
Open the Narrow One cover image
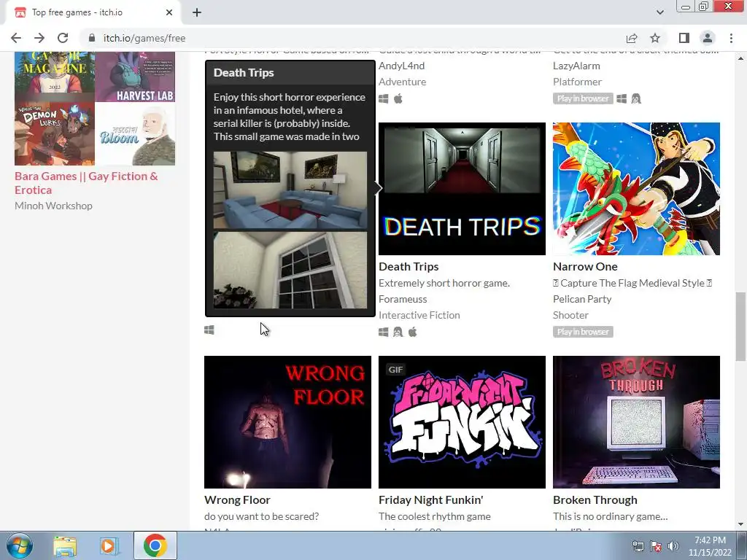click(x=636, y=189)
